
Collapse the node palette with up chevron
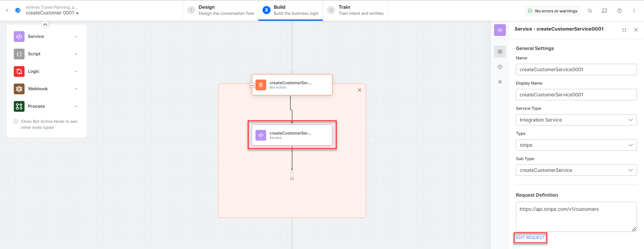tap(45, 24)
